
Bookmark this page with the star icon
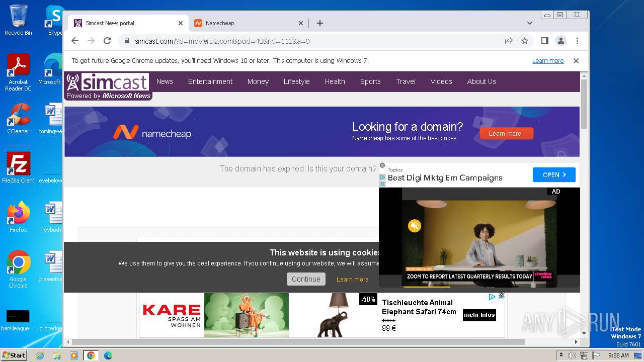(x=525, y=41)
